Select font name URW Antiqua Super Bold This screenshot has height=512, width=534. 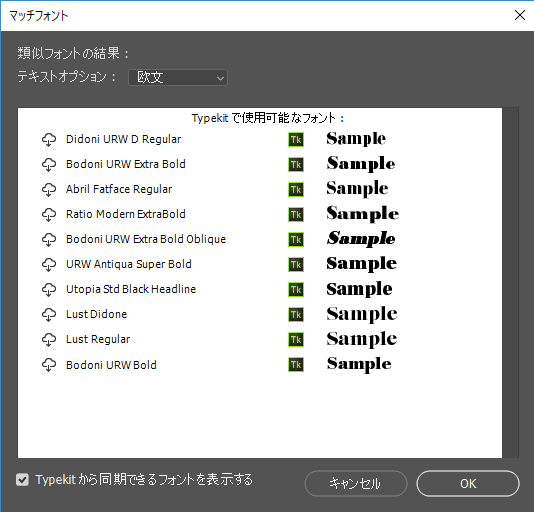click(129, 264)
